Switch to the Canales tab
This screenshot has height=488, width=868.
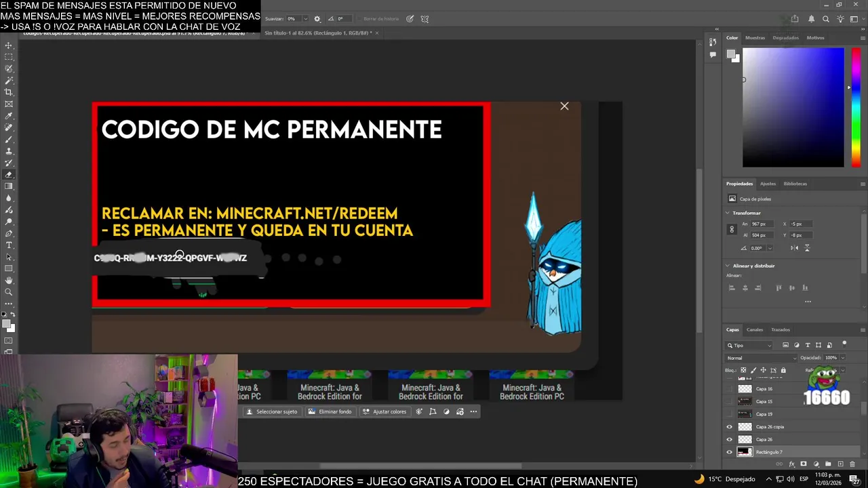pos(755,329)
